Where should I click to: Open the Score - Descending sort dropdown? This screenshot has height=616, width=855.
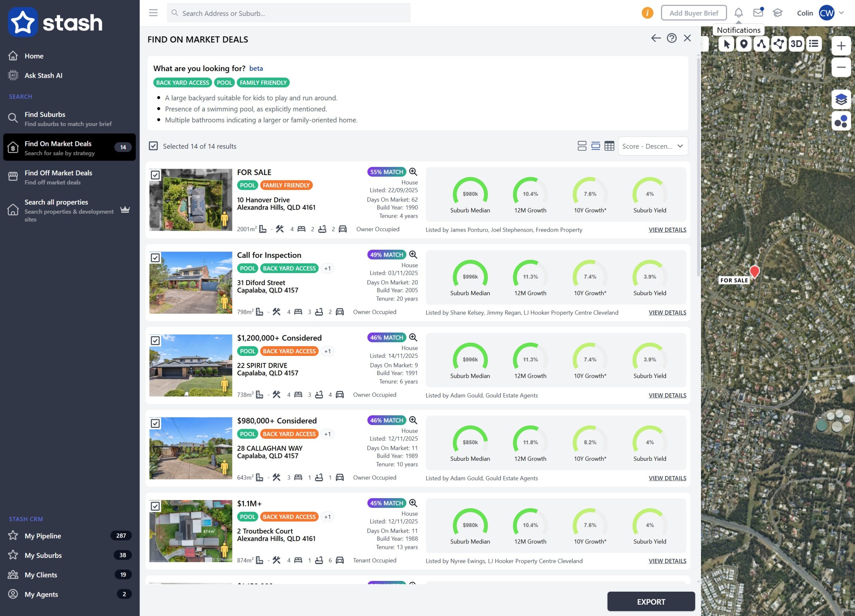[653, 146]
